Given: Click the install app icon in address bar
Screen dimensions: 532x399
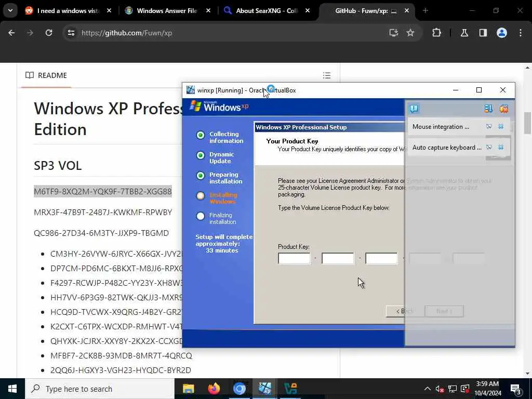Looking at the screenshot, I should pos(394,33).
